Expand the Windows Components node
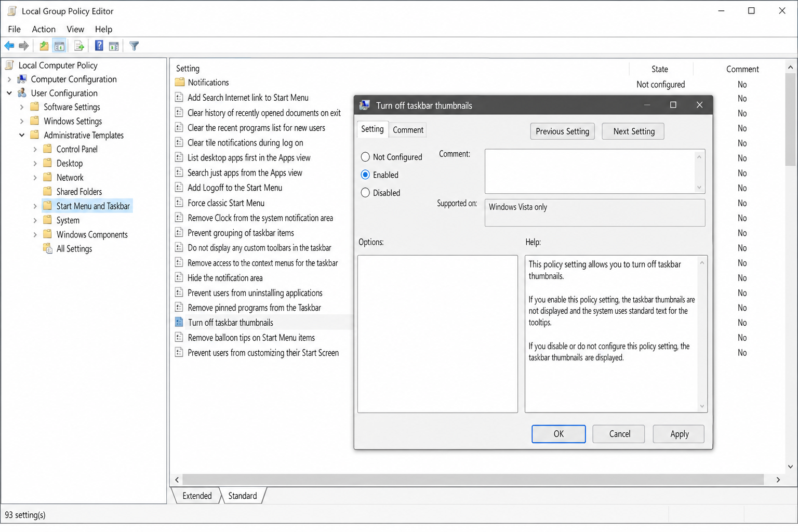The image size is (798, 532). tap(35, 235)
